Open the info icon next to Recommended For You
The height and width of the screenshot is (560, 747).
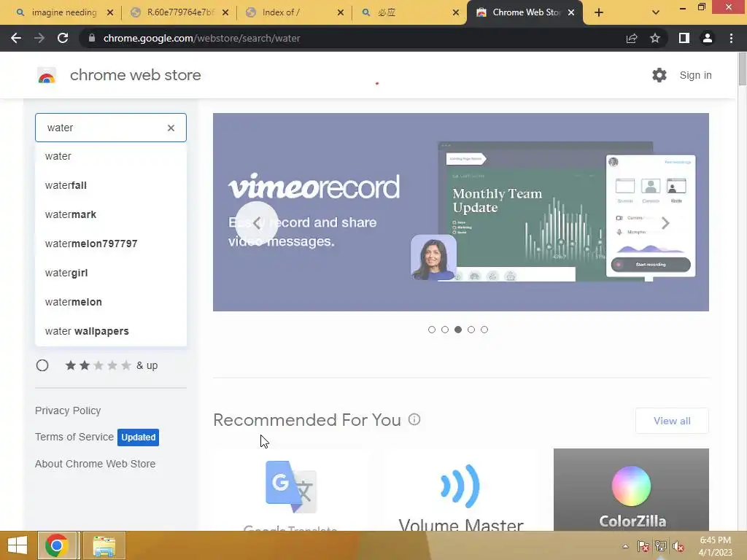click(414, 419)
